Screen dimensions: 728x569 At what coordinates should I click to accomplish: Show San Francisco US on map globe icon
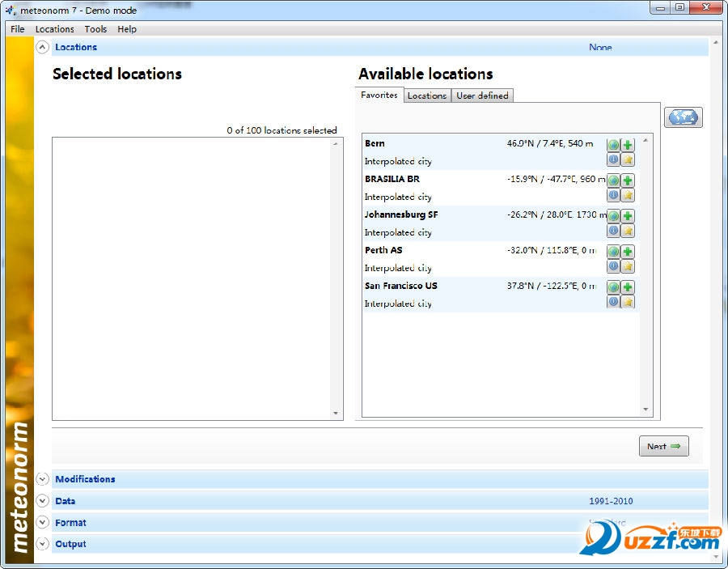(613, 287)
